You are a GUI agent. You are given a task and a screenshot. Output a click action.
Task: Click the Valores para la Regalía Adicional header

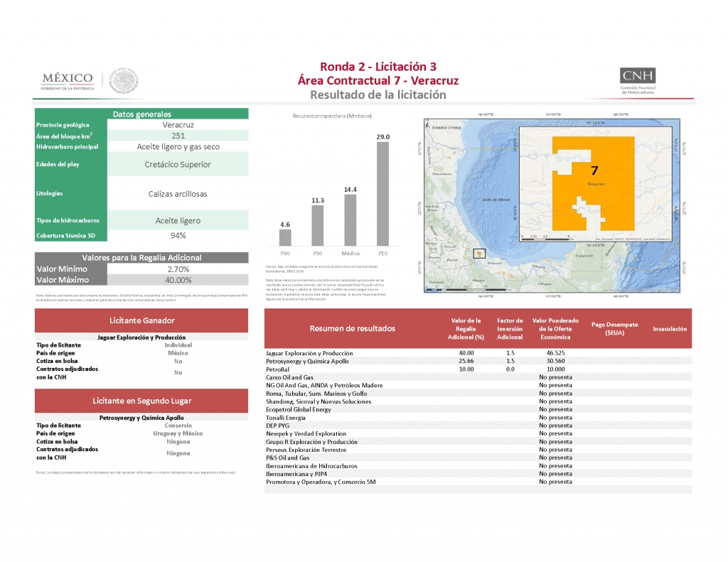pyautogui.click(x=141, y=257)
